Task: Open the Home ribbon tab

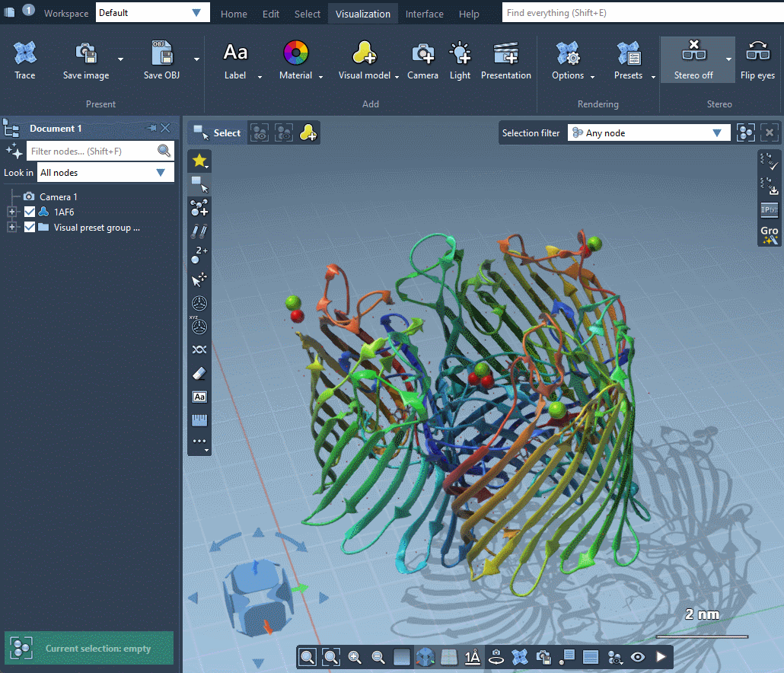Action: click(234, 14)
